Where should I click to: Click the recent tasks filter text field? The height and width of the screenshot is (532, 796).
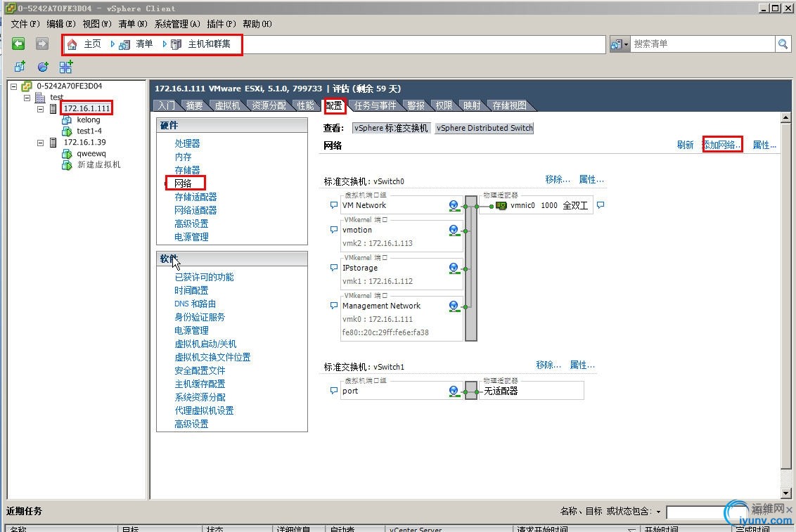click(708, 512)
